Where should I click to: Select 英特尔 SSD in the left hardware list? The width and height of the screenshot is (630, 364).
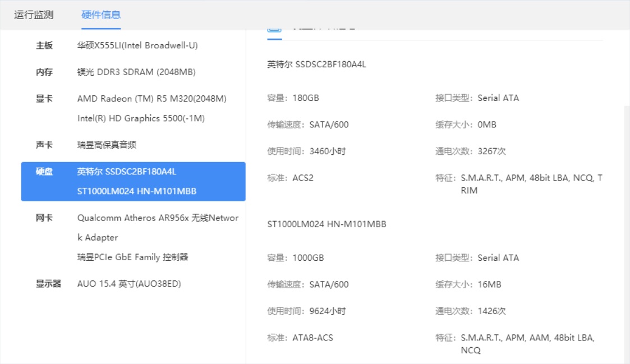click(126, 172)
